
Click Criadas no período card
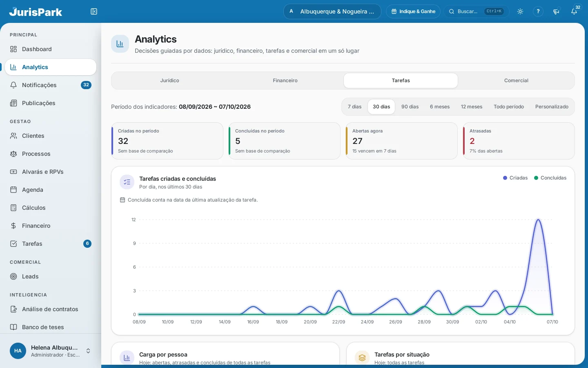click(x=167, y=141)
